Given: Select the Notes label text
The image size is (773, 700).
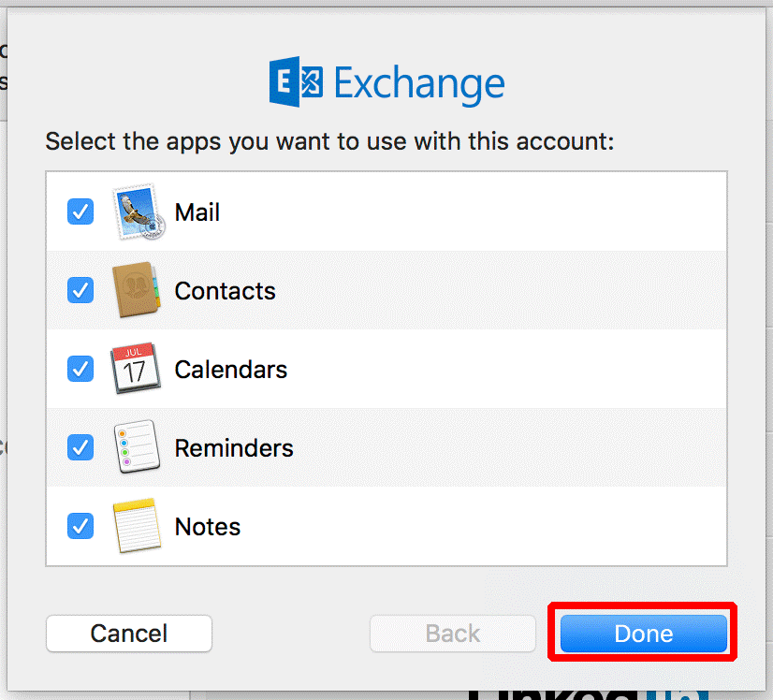Looking at the screenshot, I should pos(208,527).
